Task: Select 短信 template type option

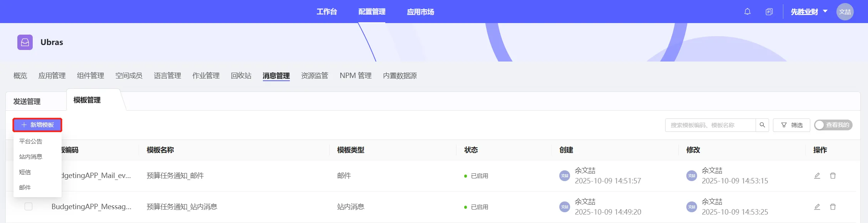Action: (x=25, y=172)
